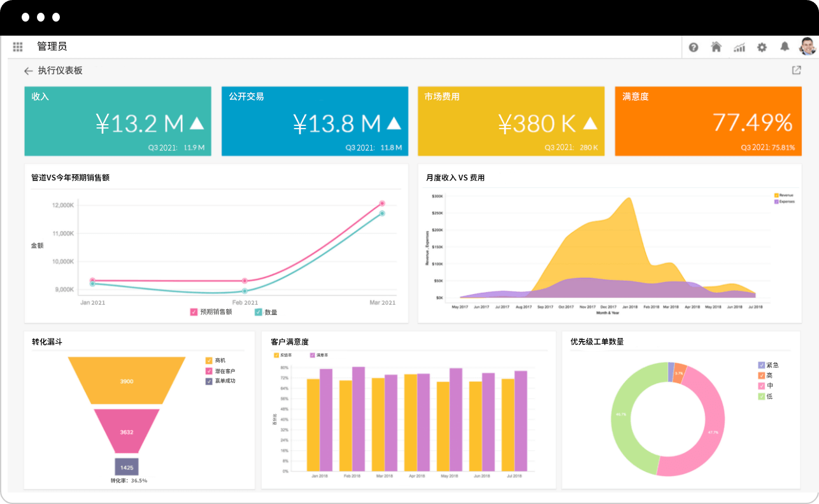Click the 紧急 legend color swatch
The height and width of the screenshot is (504, 819).
tap(761, 365)
